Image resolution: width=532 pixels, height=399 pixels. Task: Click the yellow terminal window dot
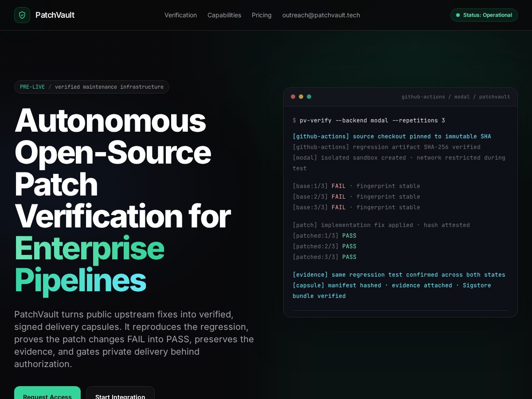[301, 97]
